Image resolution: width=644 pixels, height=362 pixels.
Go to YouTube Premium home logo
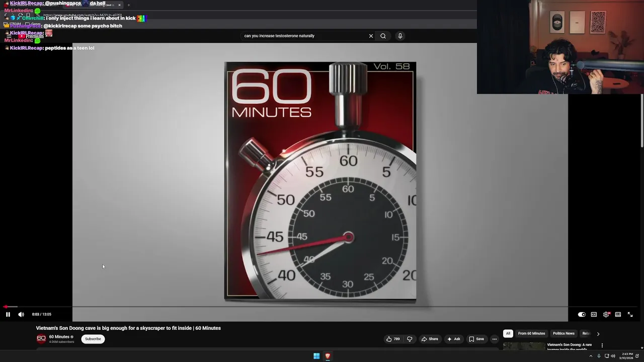31,36
